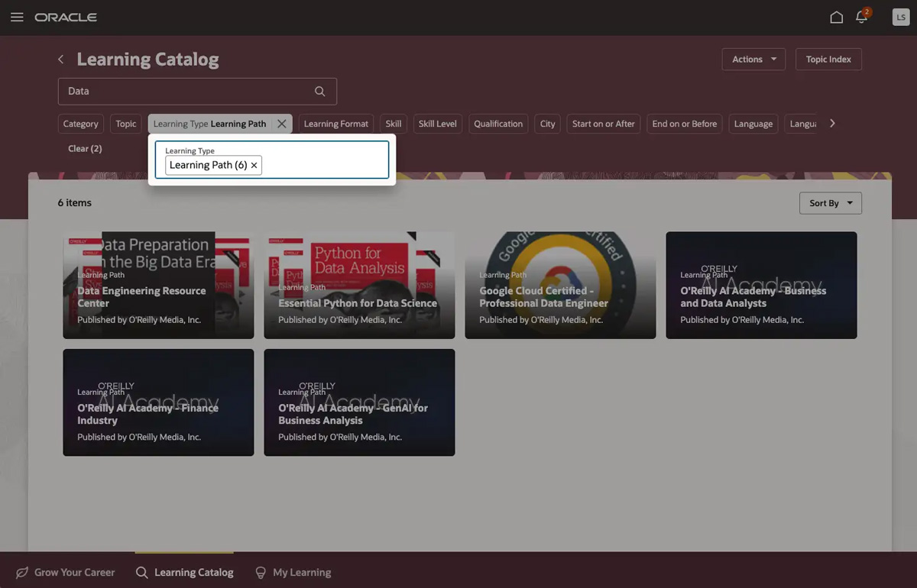Open the Learning Type Learning Path filter chip
This screenshot has width=917, height=588.
pyautogui.click(x=209, y=124)
